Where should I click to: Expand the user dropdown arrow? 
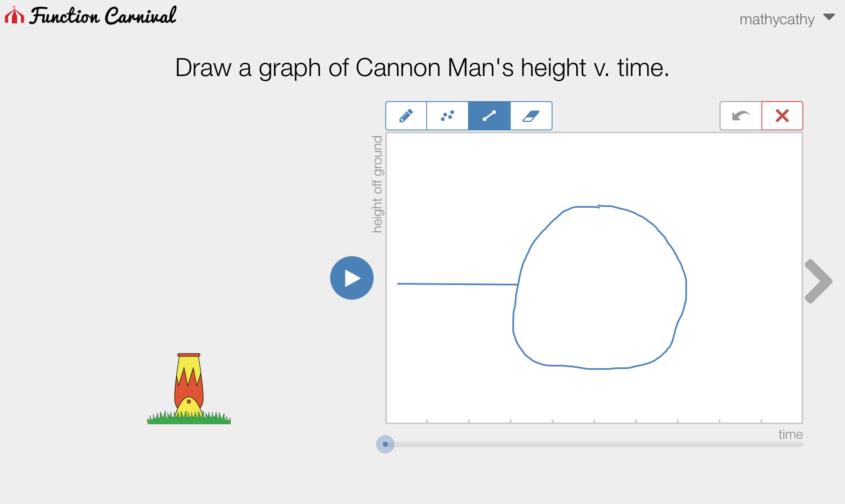829,17
